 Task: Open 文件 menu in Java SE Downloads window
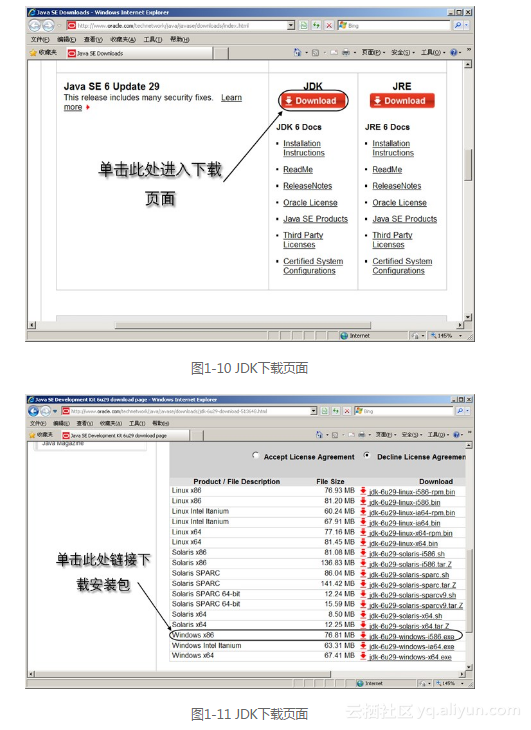tap(40, 40)
